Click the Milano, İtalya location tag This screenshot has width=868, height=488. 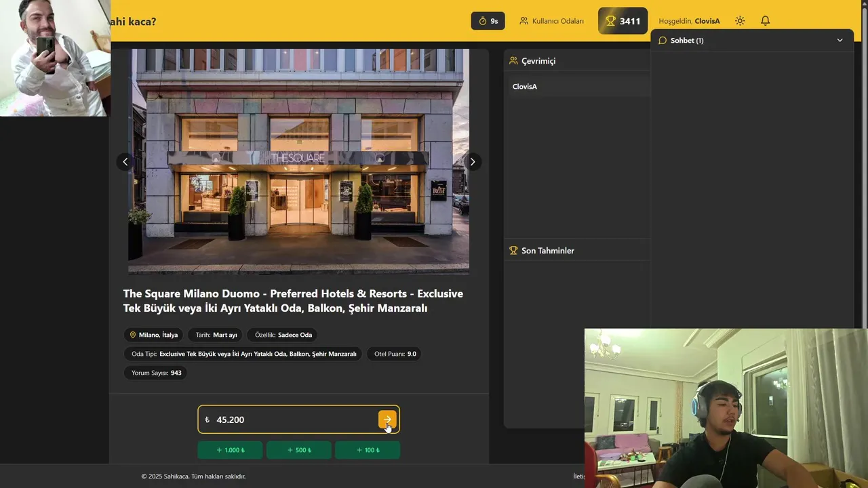pos(153,335)
